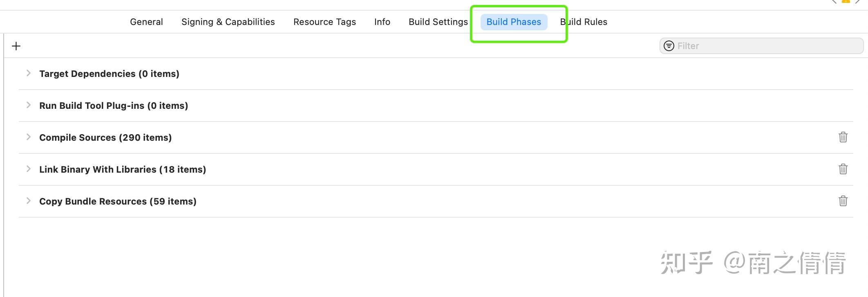
Task: Delete the Compile Sources phase with trash icon
Action: [843, 137]
